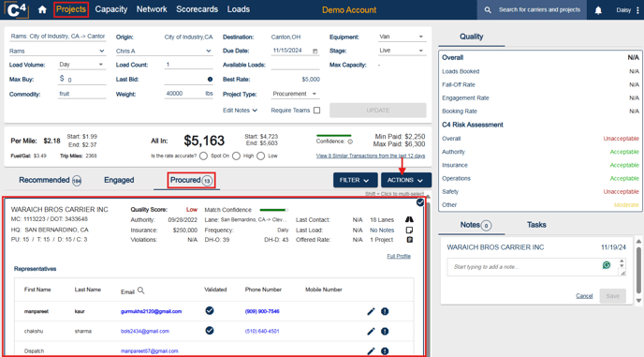
Task: Go to the home icon
Action: pyautogui.click(x=42, y=9)
